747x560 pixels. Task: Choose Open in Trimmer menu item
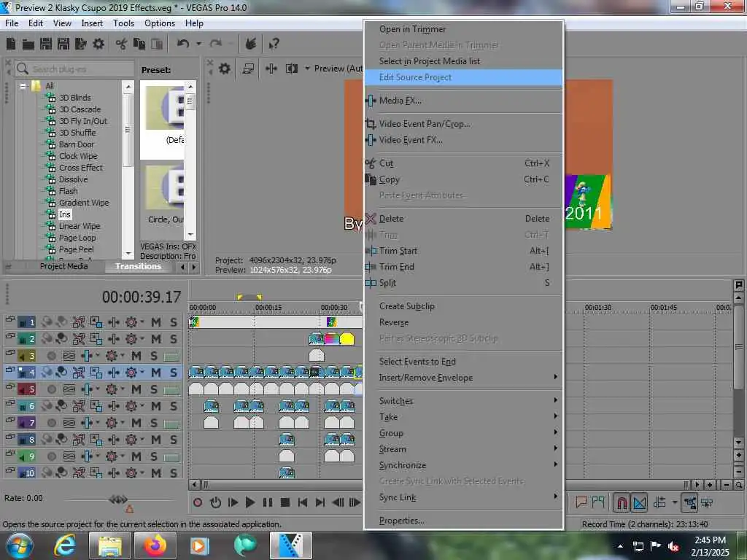tap(464, 29)
